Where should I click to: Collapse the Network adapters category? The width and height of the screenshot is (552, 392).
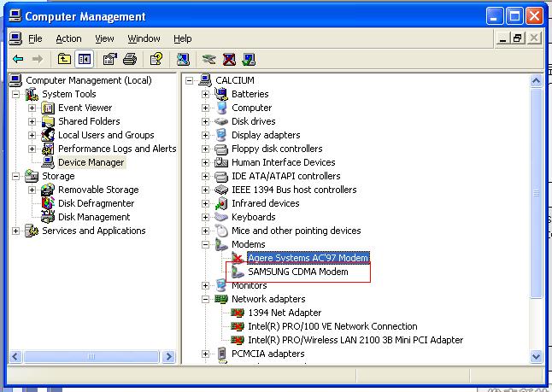206,299
